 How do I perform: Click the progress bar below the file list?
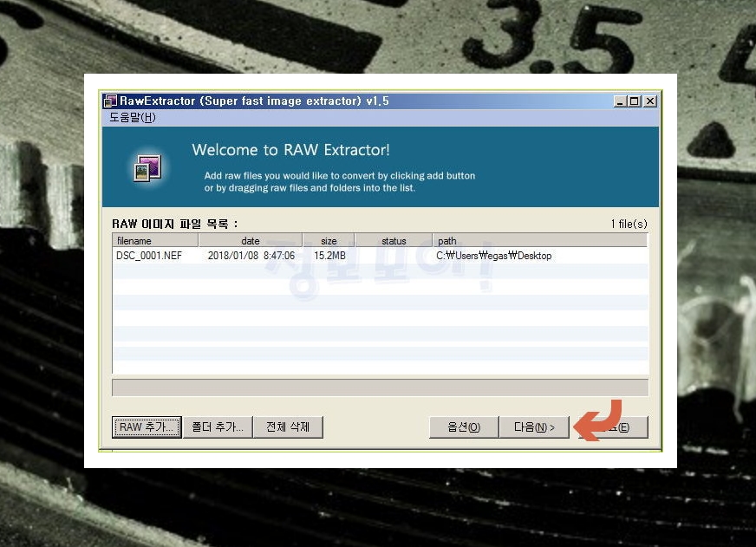point(380,387)
